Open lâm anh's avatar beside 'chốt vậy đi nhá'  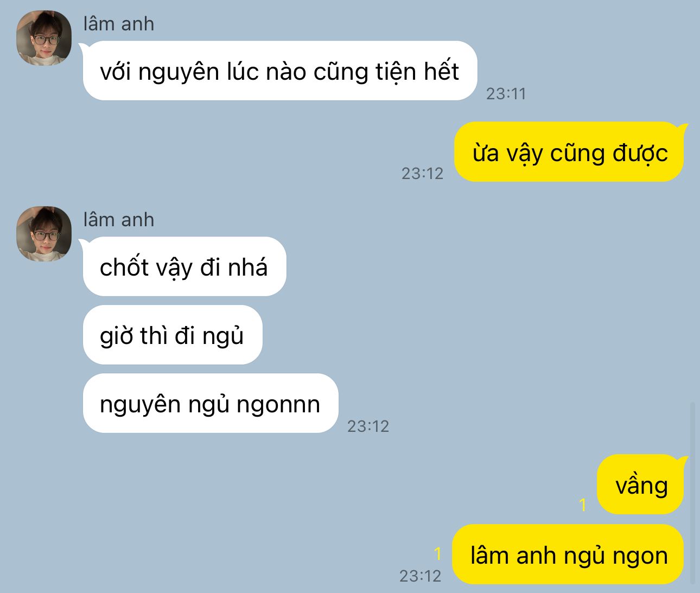tap(44, 234)
